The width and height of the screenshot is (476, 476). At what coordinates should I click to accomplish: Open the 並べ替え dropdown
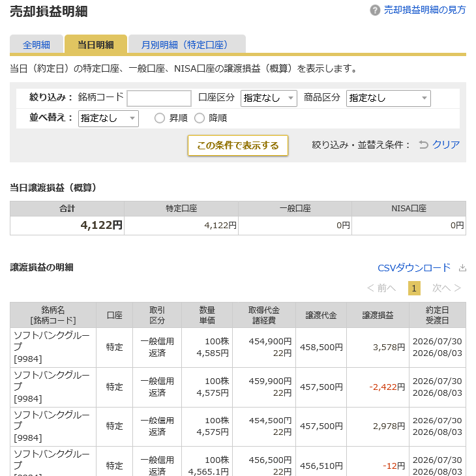point(108,118)
